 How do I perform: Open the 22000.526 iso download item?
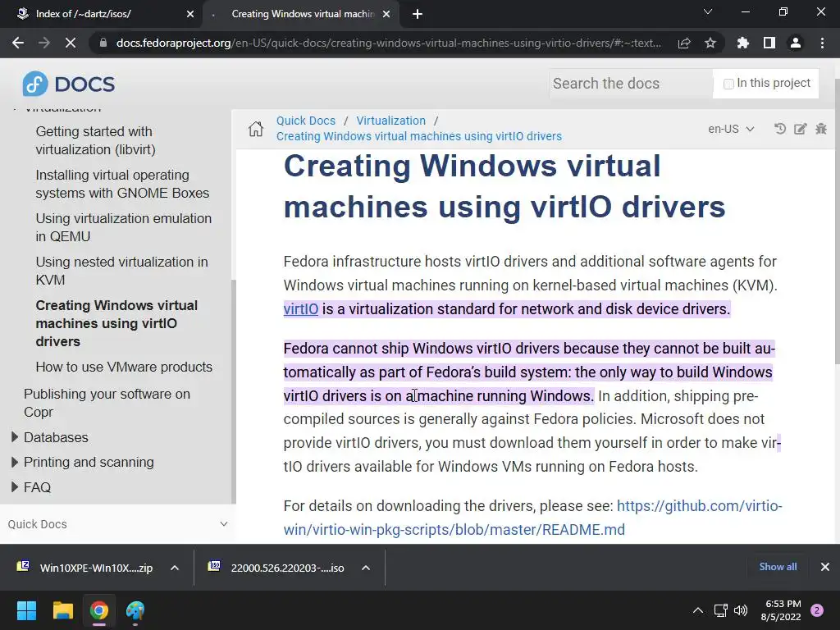277,568
